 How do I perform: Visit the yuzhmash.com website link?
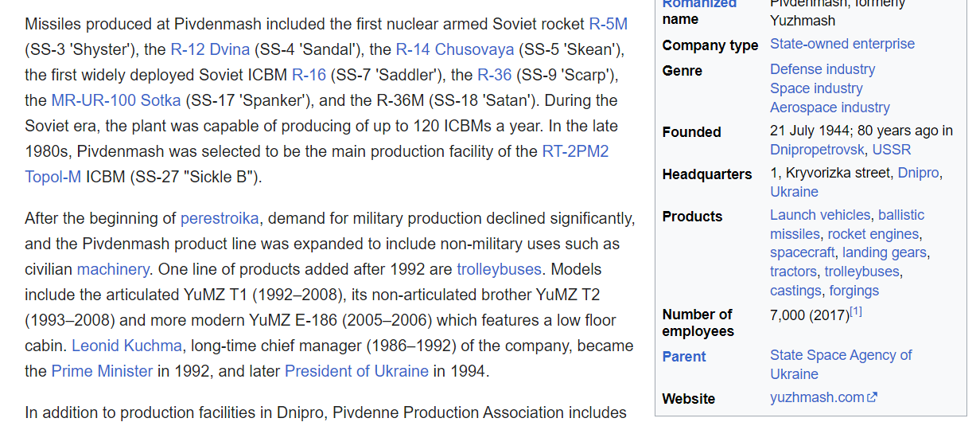pyautogui.click(x=817, y=397)
